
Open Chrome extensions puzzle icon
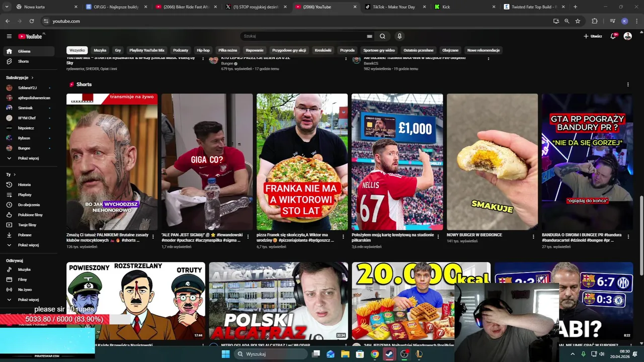(595, 21)
